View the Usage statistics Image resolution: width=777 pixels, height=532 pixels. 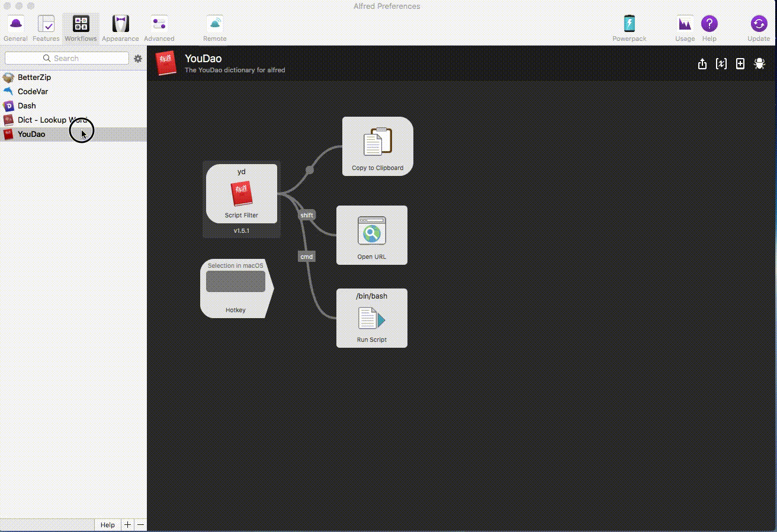pyautogui.click(x=685, y=28)
